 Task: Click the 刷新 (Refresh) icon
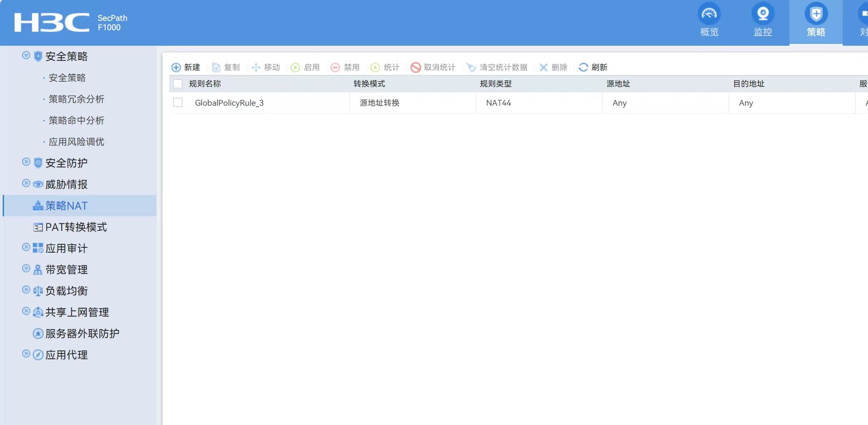pyautogui.click(x=584, y=67)
